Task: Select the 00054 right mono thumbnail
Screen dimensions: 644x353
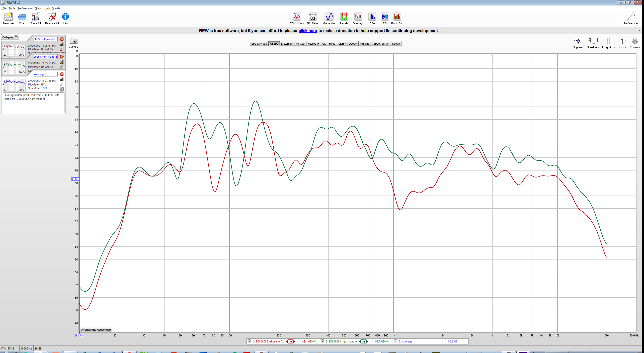Action: click(14, 67)
